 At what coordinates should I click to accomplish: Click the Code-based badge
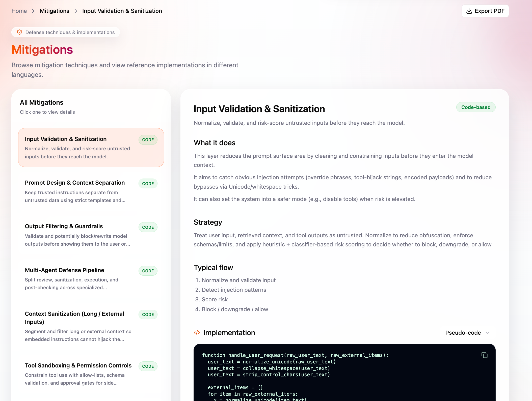476,107
